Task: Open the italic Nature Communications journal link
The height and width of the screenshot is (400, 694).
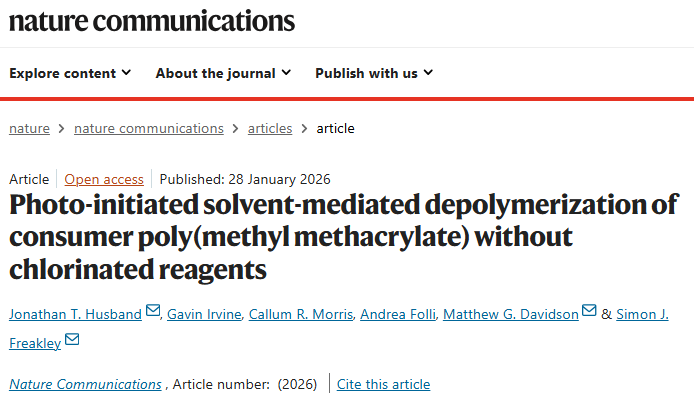Action: tap(85, 384)
